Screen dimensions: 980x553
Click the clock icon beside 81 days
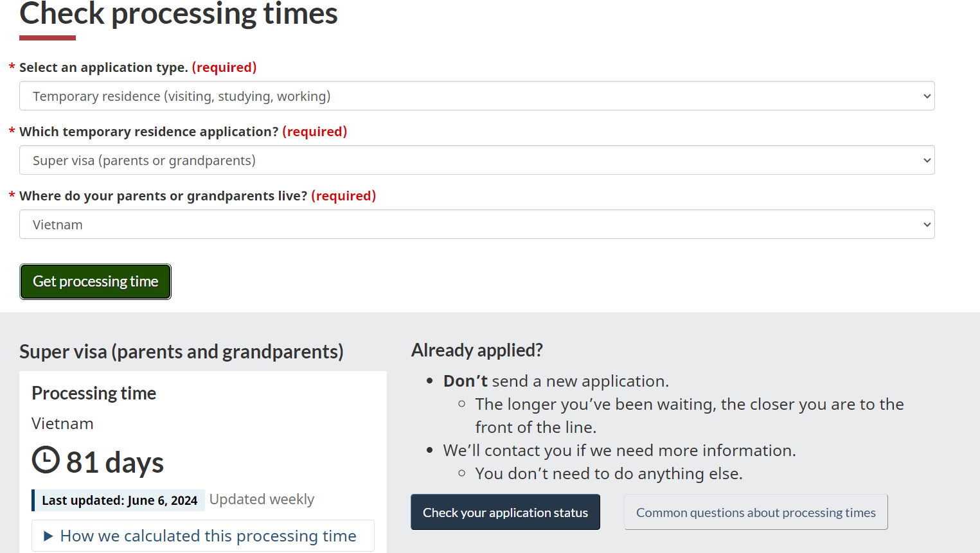coord(46,460)
